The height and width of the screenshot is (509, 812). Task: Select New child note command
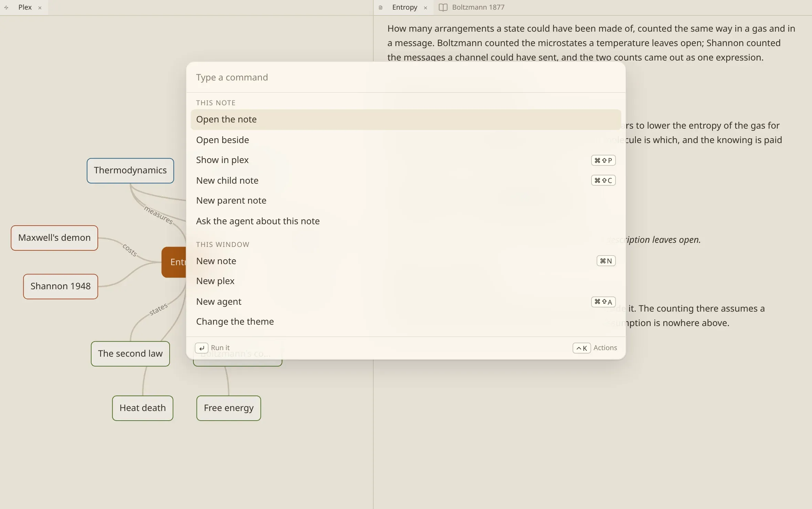406,180
